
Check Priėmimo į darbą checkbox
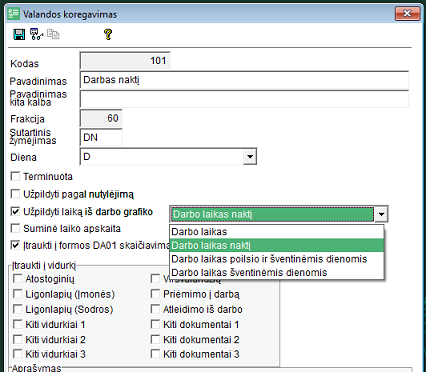[x=155, y=294]
